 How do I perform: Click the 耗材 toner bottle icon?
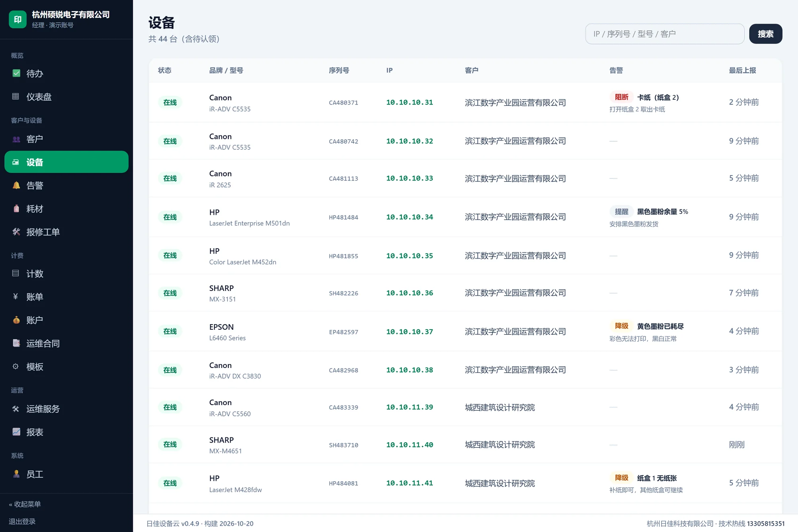point(16,208)
